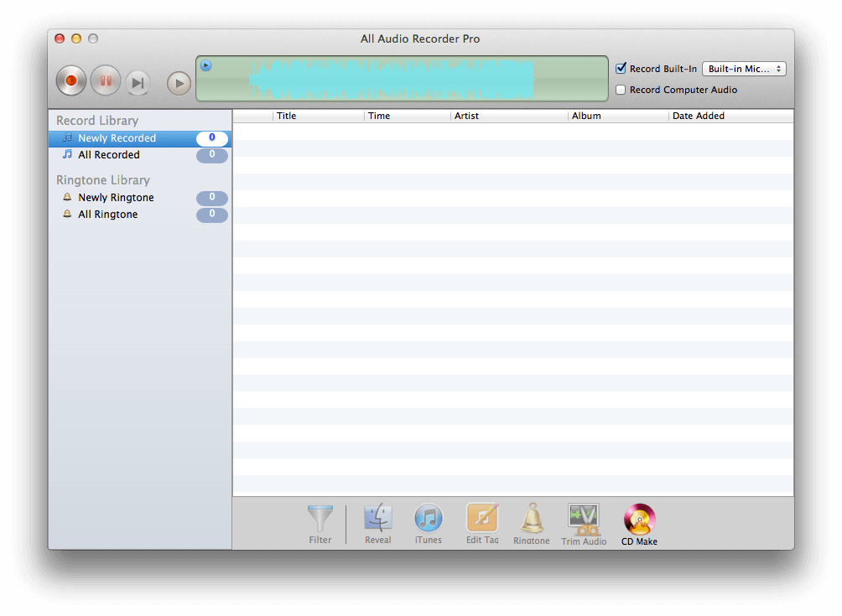Open the Trim Audio tool
Image resolution: width=842 pixels, height=616 pixels.
[584, 525]
